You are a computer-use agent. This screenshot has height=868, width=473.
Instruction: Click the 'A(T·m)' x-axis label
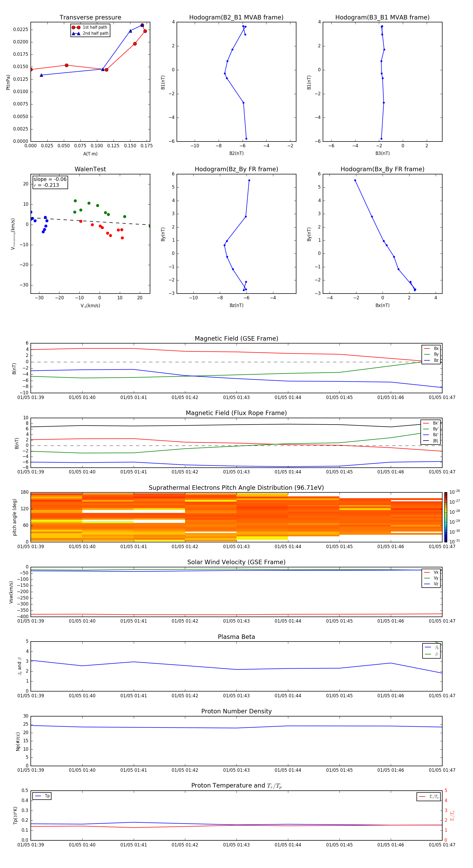(90, 154)
